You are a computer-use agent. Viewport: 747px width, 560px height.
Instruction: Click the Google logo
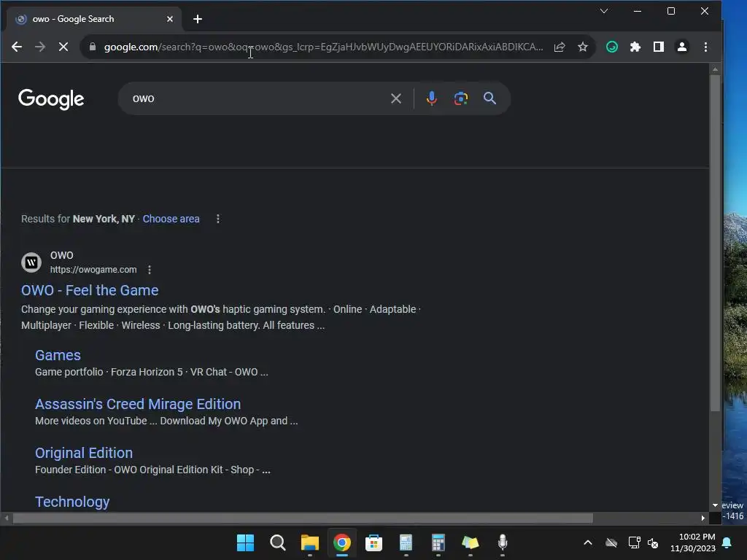[51, 99]
